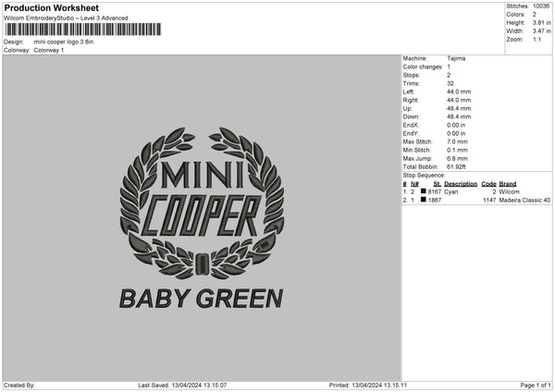Click the Brand column header
This screenshot has height=392, width=555.
pos(508,184)
